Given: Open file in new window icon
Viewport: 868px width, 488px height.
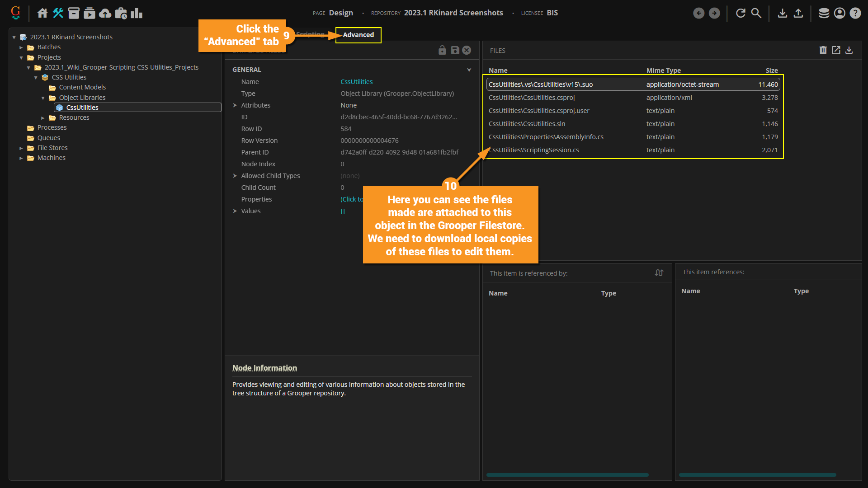Looking at the screenshot, I should pyautogui.click(x=836, y=50).
